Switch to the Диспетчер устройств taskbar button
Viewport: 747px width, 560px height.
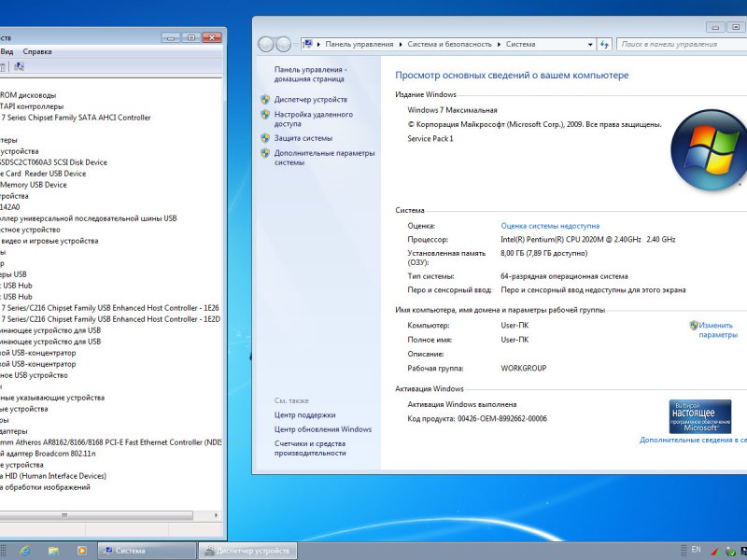247,551
